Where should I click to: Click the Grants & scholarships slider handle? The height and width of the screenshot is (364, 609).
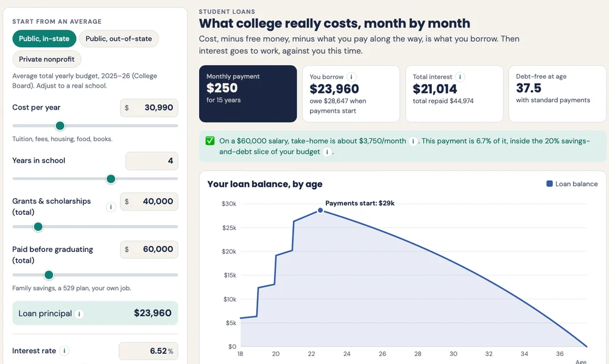pos(38,226)
